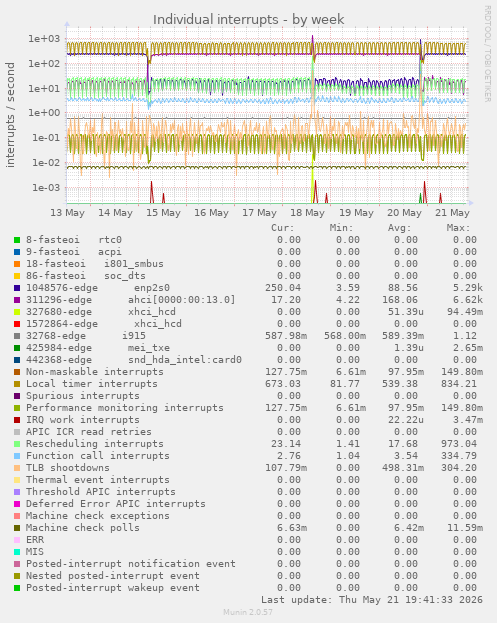Click the 'Local timer interrupts' legend label
Viewport: 497px width, 623px height.
tap(92, 384)
